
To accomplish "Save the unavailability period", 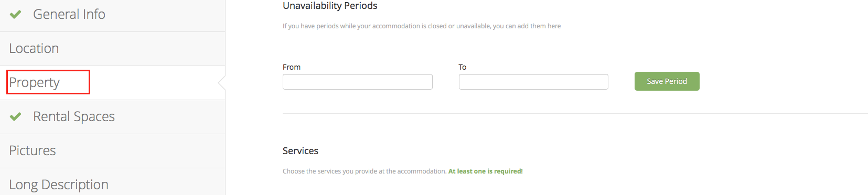I will click(x=667, y=81).
